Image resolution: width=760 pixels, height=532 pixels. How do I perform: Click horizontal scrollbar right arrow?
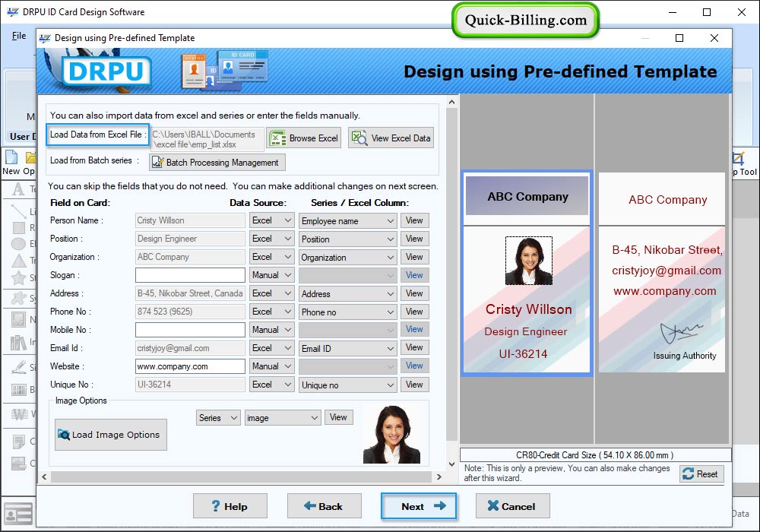tap(439, 477)
